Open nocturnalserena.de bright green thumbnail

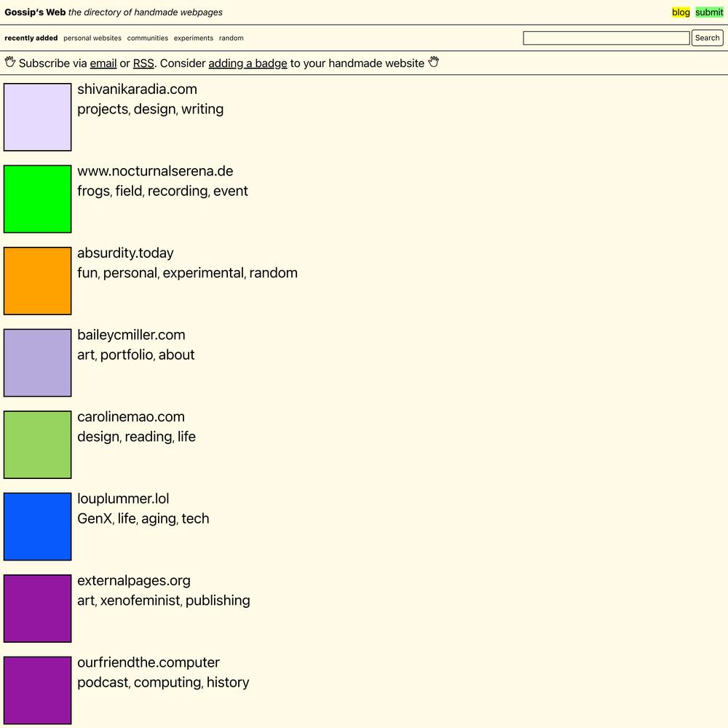coord(38,199)
